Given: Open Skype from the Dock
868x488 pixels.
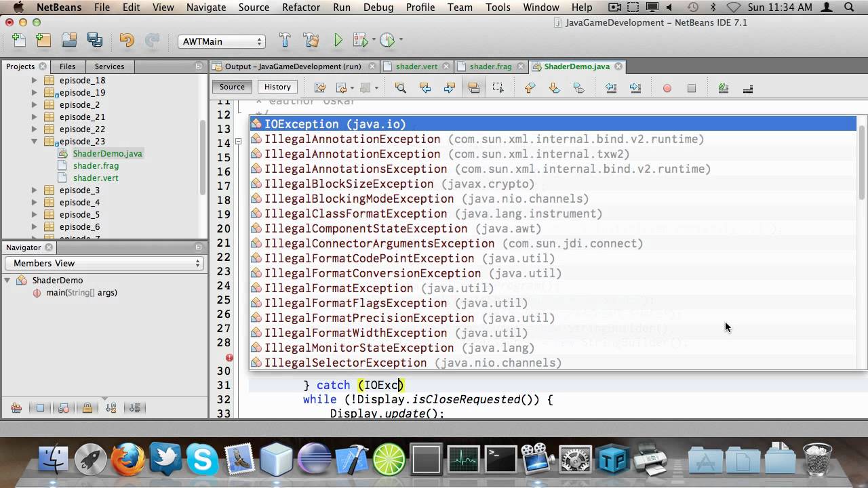Looking at the screenshot, I should point(203,460).
